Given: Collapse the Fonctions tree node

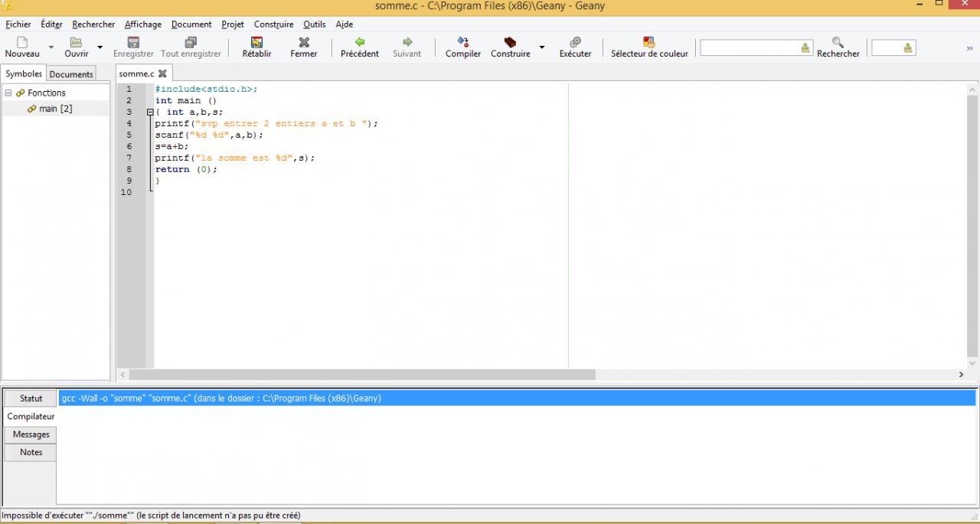Looking at the screenshot, I should pyautogui.click(x=8, y=93).
